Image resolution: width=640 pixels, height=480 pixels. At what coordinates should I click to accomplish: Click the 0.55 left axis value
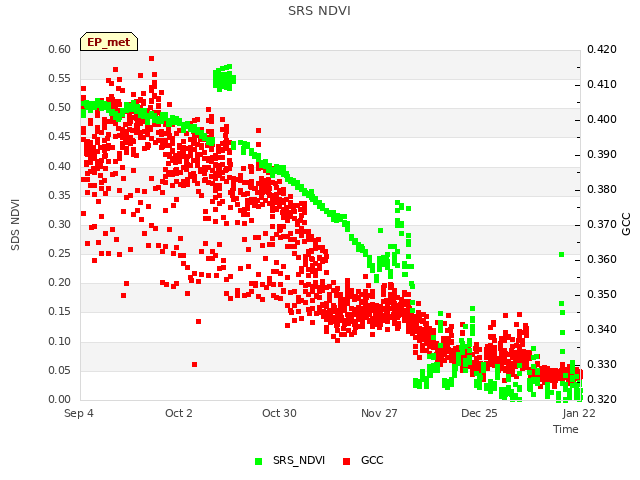coord(60,78)
